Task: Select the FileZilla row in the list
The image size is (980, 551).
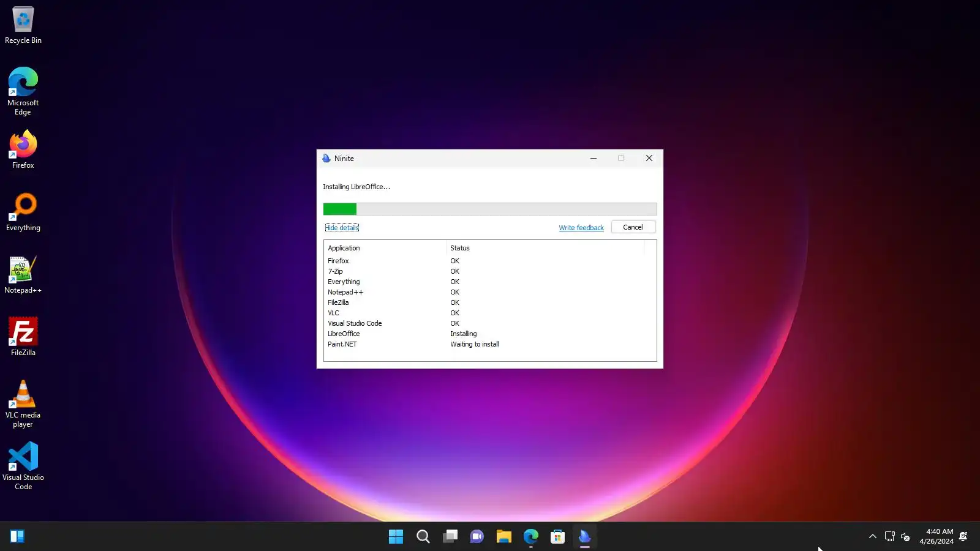Action: pos(490,302)
